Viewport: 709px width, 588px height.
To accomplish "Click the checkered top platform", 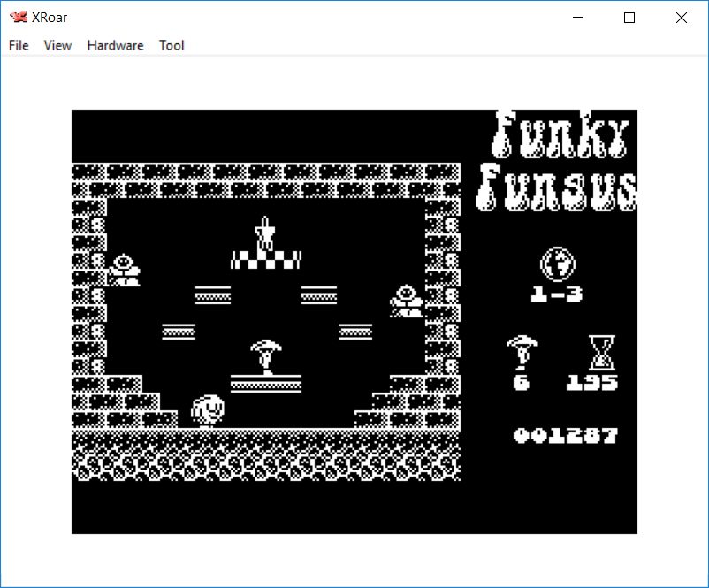I will (265, 259).
